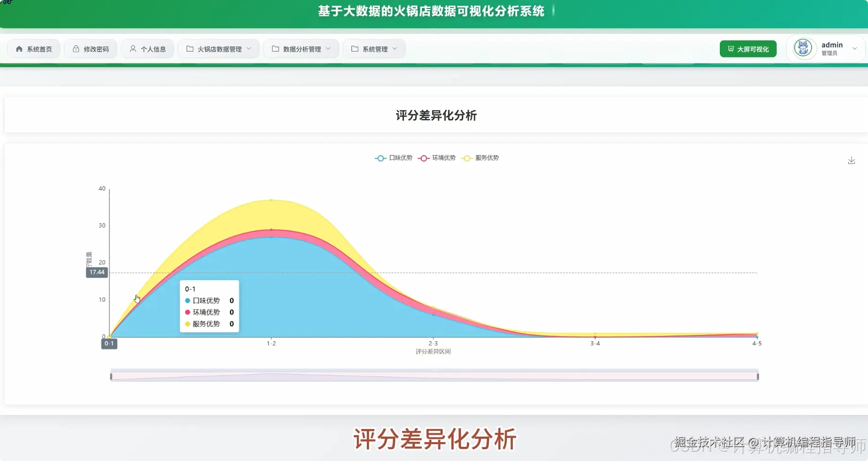The height and width of the screenshot is (461, 868).
Task: Click the 30 y-axis label
Action: point(102,226)
